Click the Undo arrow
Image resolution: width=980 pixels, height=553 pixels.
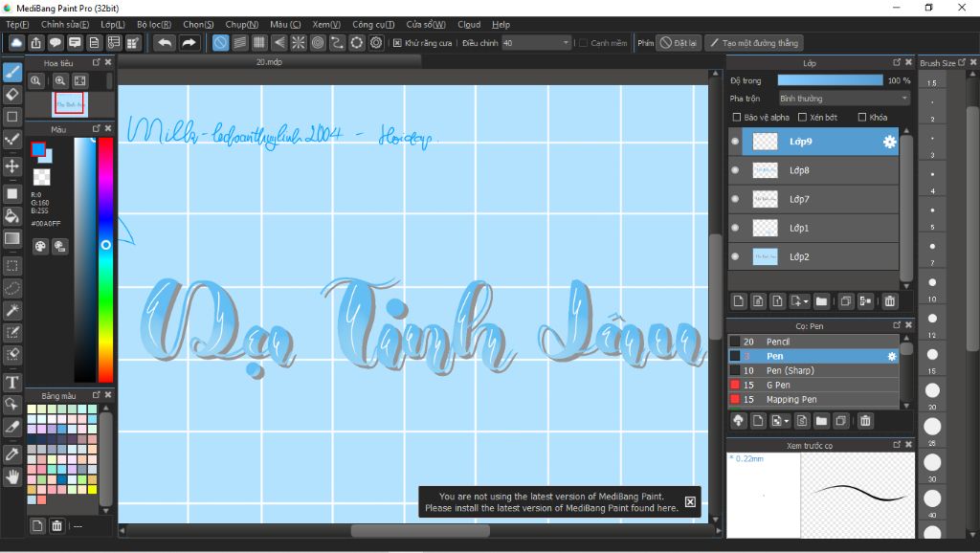pos(165,43)
